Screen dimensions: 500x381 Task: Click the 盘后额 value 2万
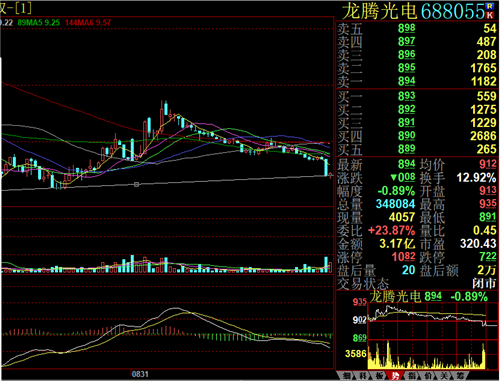487,270
